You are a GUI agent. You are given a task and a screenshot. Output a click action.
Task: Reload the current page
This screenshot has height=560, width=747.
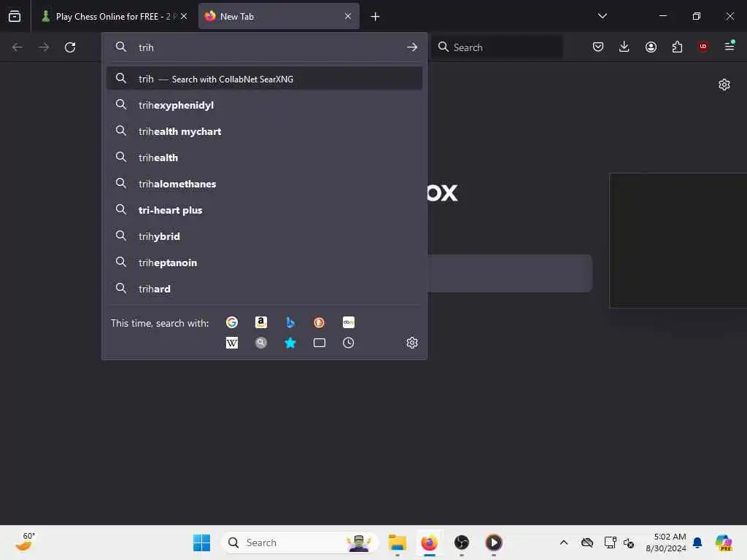(x=70, y=47)
